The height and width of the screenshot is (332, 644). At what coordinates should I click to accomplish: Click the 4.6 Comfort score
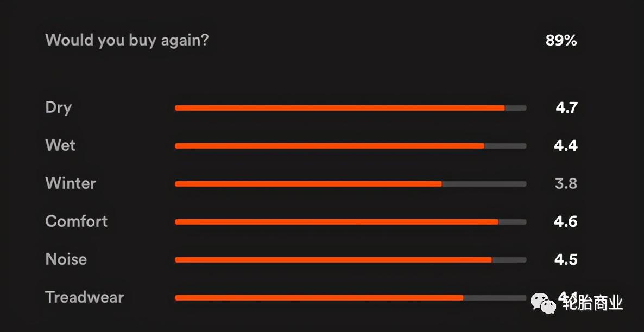(566, 222)
